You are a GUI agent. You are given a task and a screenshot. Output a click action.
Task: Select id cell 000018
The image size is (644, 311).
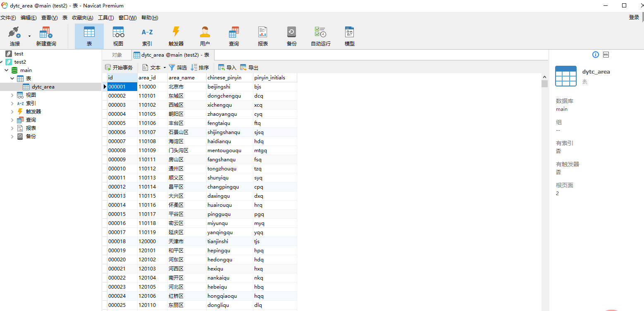(122, 242)
